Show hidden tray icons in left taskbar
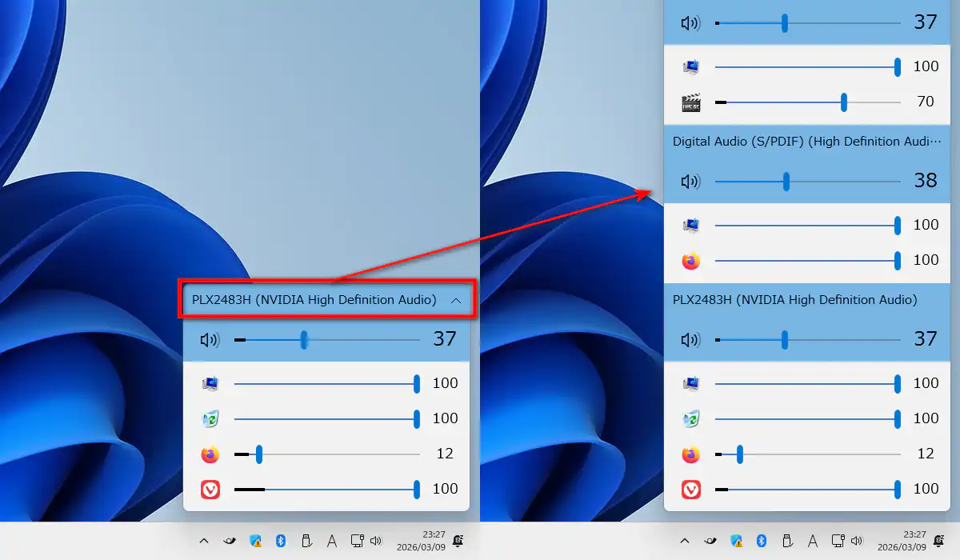The image size is (960, 560). [204, 541]
